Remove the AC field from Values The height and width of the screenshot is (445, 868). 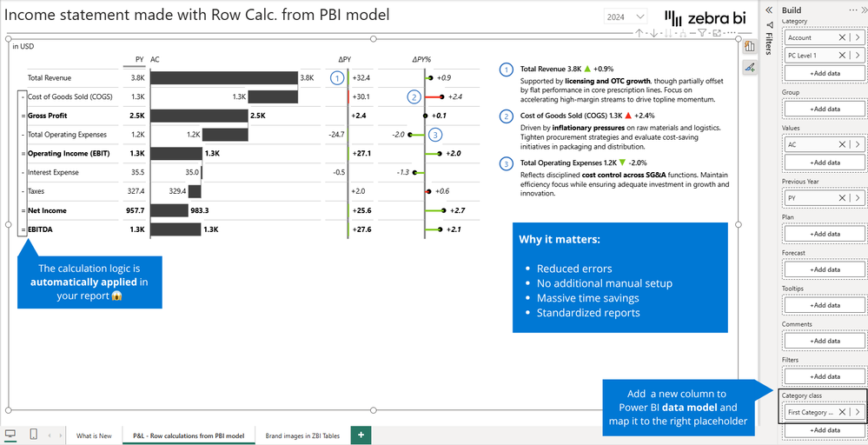coord(842,144)
